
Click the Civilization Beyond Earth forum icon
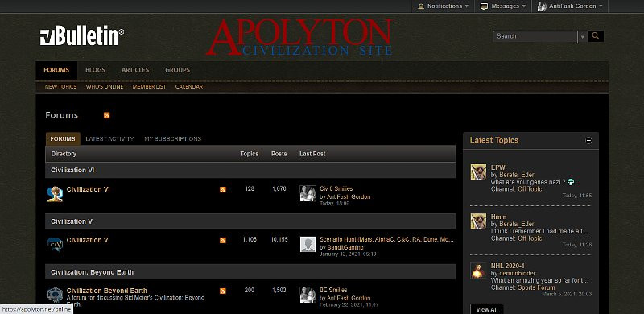click(x=55, y=295)
